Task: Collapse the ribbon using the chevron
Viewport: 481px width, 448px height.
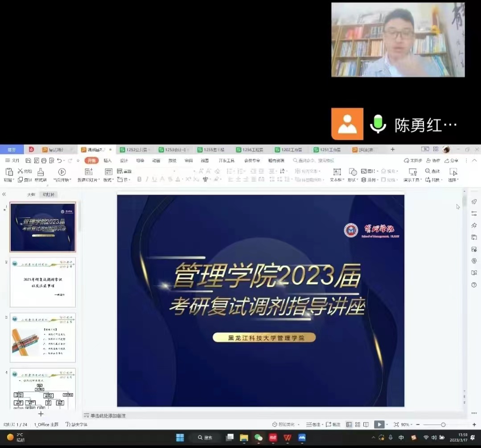Action: [x=474, y=160]
